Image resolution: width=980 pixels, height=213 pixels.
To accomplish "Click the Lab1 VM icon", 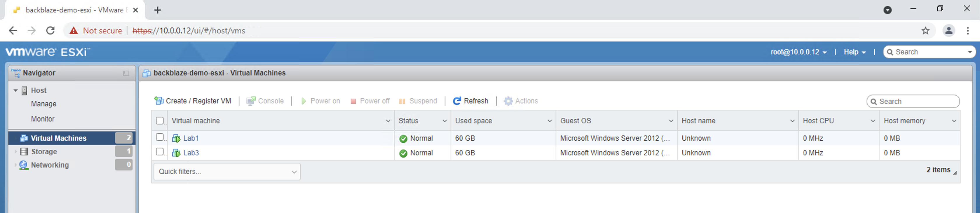I will [x=176, y=138].
